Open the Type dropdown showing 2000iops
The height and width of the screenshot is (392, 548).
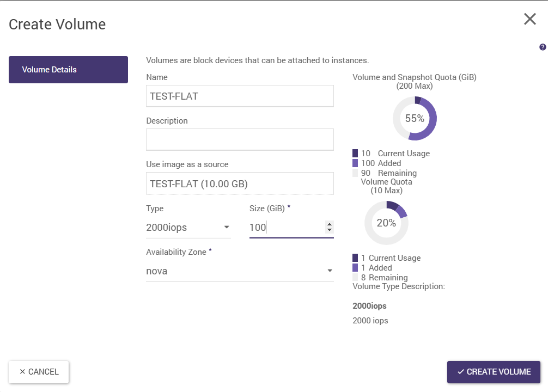point(188,228)
